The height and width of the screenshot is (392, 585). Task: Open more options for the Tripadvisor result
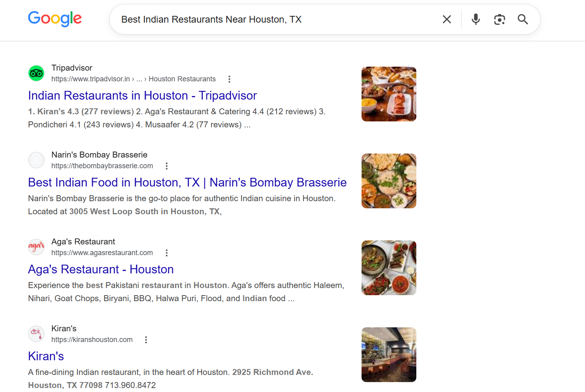(229, 79)
